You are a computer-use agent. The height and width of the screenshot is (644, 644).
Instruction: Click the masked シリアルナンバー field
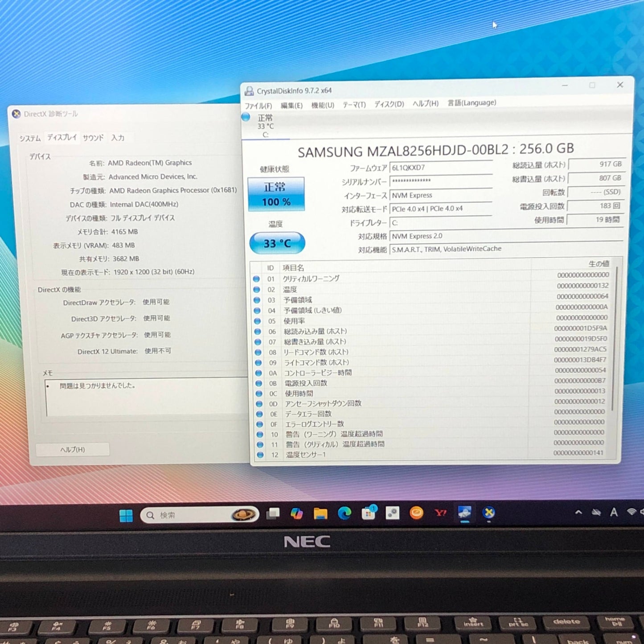click(x=441, y=181)
